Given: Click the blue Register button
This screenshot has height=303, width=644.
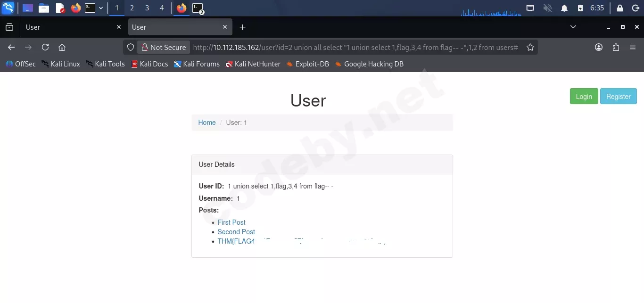Looking at the screenshot, I should point(618,96).
